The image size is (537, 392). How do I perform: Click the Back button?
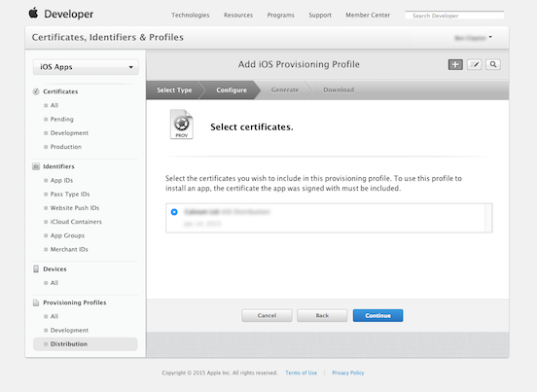[x=322, y=315]
